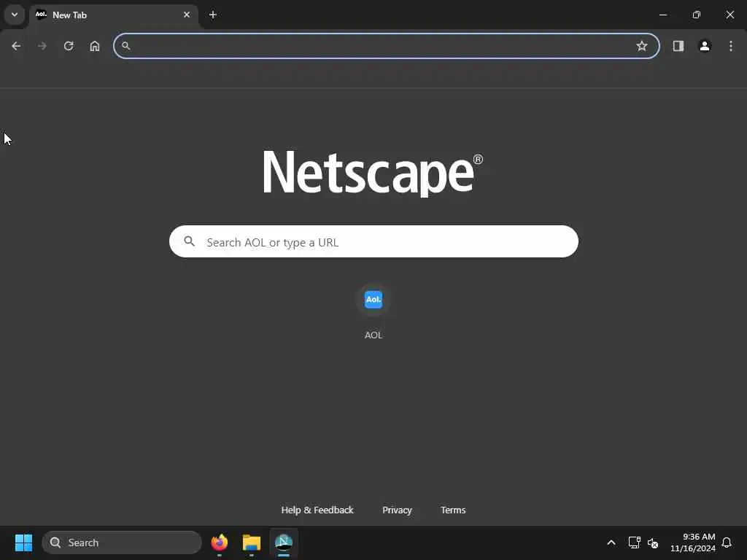This screenshot has width=747, height=560.
Task: Click the Search AOL or type a URL box
Action: (373, 241)
